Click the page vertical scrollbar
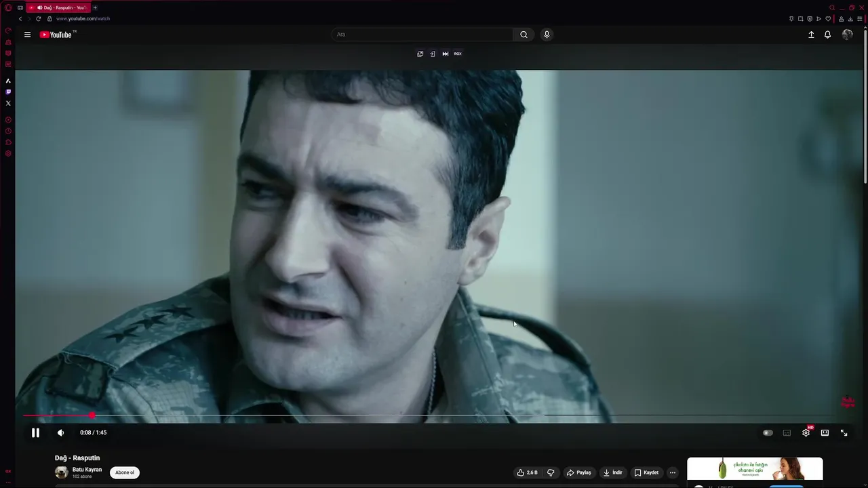 pyautogui.click(x=865, y=105)
